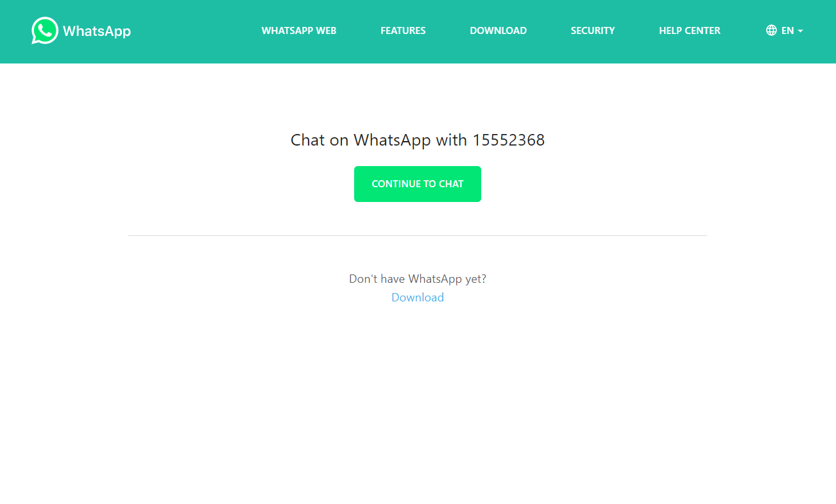Click the word "Chat" starting the heading
Screen dimensions: 836x504
308,140
